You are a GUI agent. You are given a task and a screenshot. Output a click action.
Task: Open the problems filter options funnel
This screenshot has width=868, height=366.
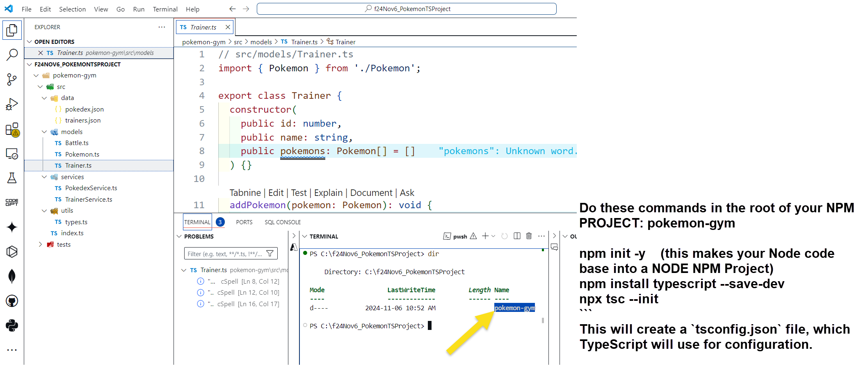tap(270, 254)
